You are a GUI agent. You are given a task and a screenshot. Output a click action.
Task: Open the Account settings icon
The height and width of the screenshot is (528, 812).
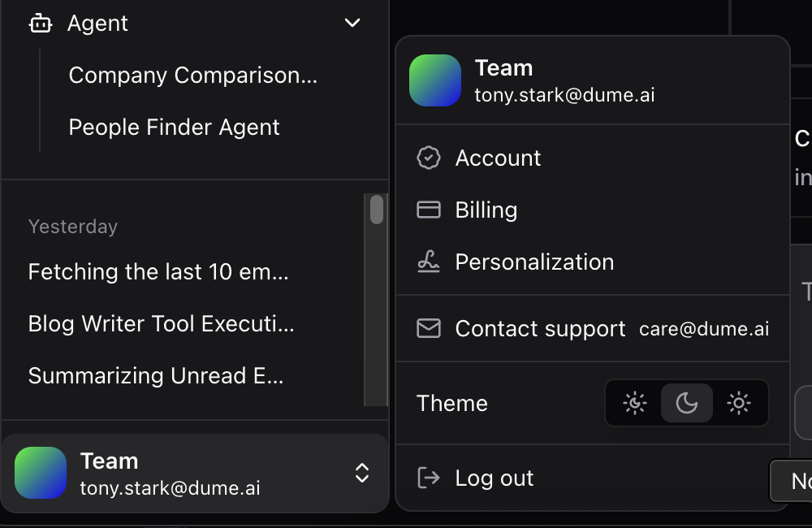[428, 158]
